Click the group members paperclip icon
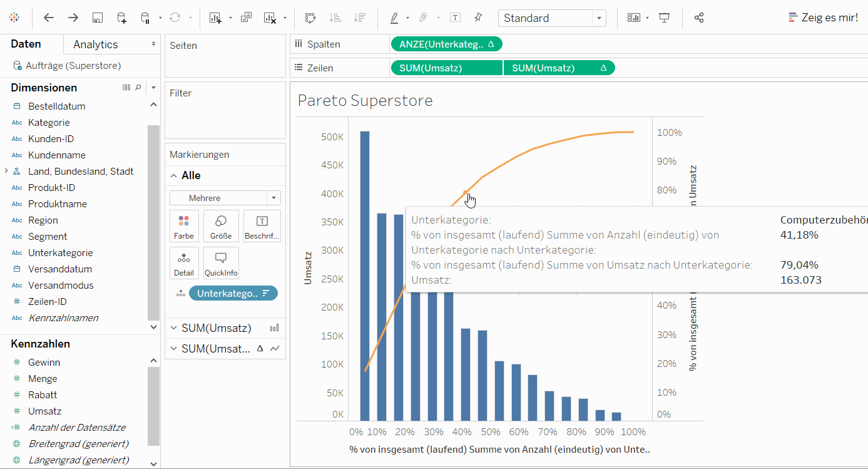Viewport: 868px width, 469px height. tap(424, 18)
